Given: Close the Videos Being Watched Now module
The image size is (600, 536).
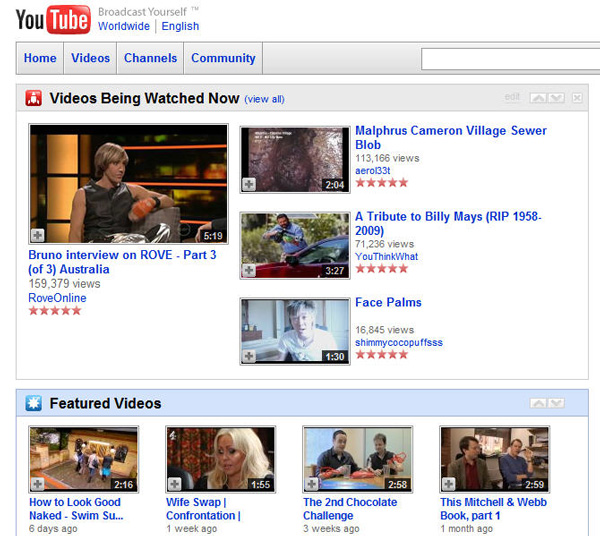Looking at the screenshot, I should tap(577, 98).
